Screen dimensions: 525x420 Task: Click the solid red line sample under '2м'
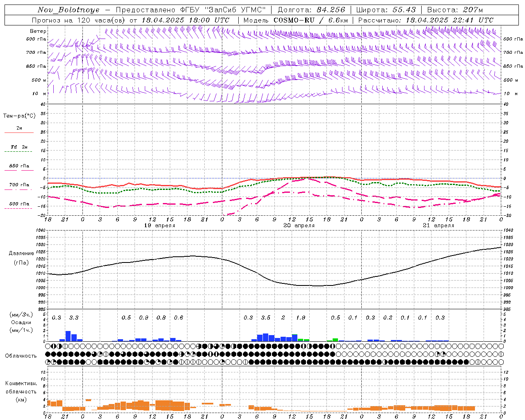click(19, 133)
